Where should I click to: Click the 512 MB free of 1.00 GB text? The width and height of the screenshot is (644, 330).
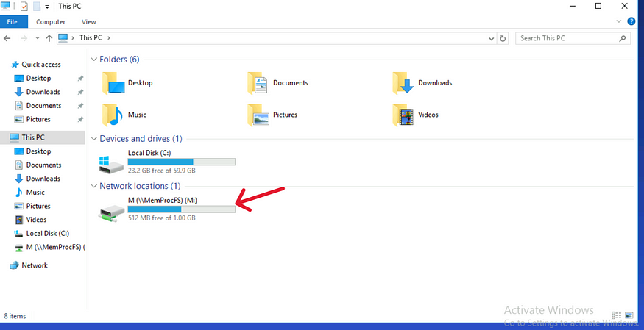pos(161,218)
